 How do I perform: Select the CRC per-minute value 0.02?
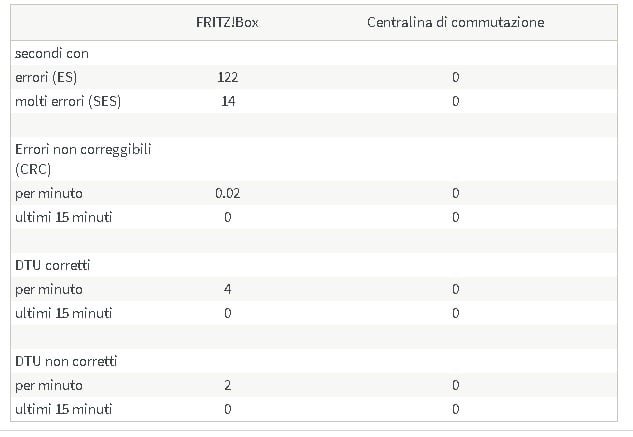(x=227, y=193)
